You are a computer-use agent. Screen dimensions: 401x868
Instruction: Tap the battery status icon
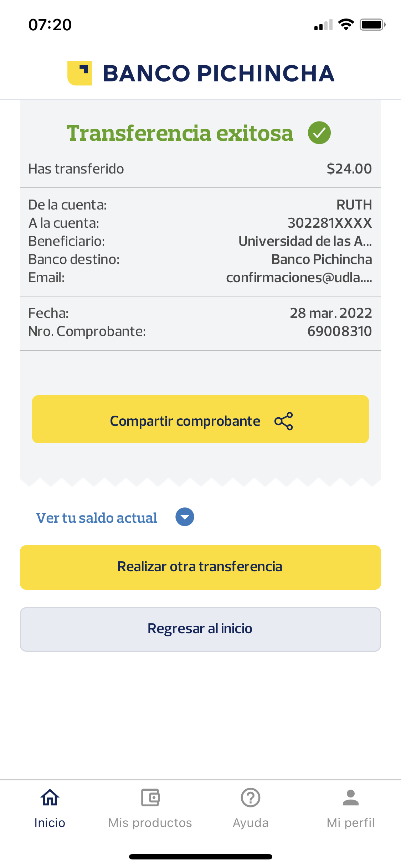372,25
